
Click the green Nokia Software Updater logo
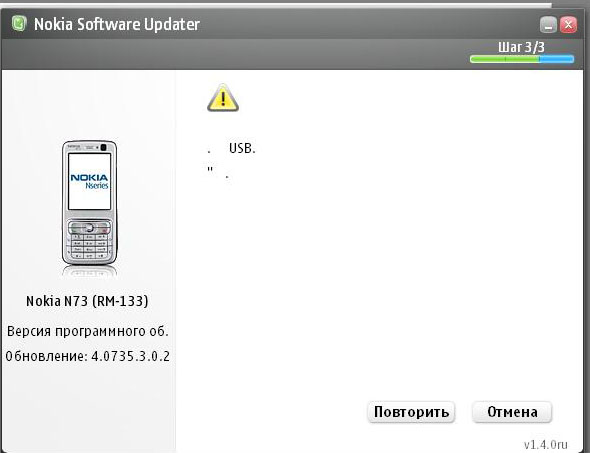(x=18, y=24)
